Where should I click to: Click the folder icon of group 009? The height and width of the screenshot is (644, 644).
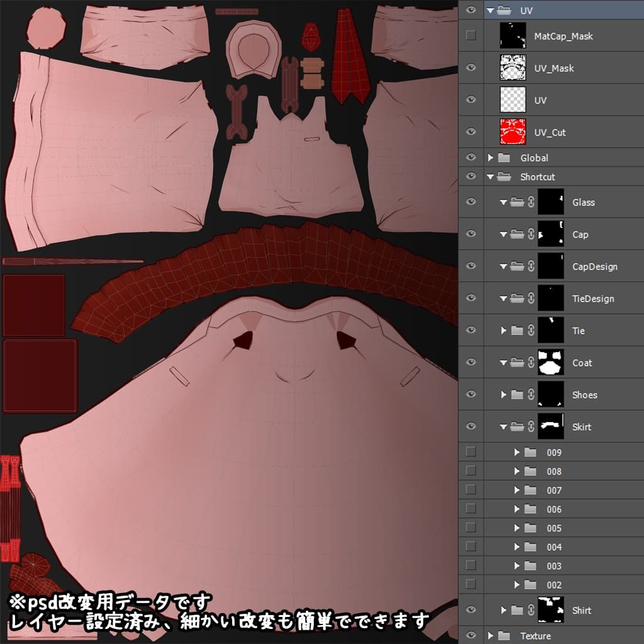[x=530, y=452]
